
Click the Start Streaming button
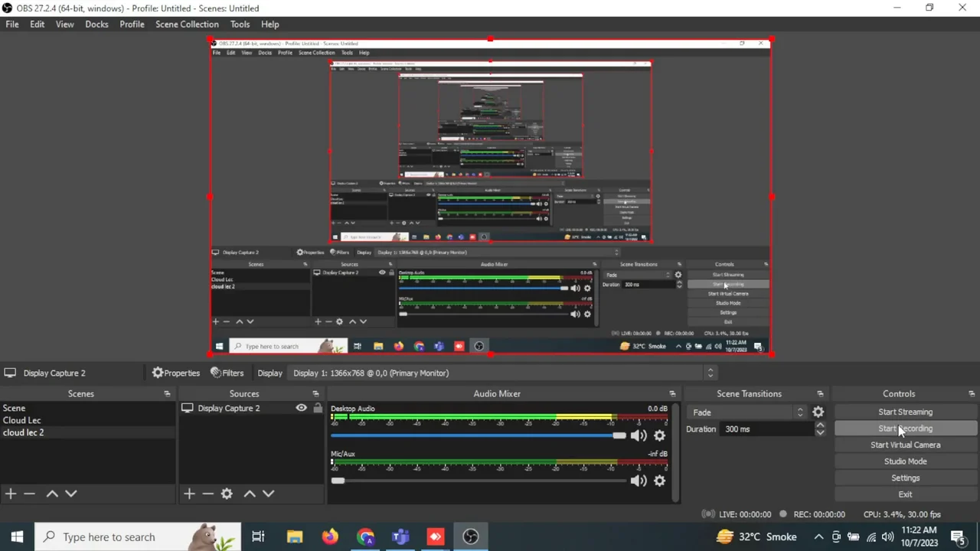click(905, 412)
